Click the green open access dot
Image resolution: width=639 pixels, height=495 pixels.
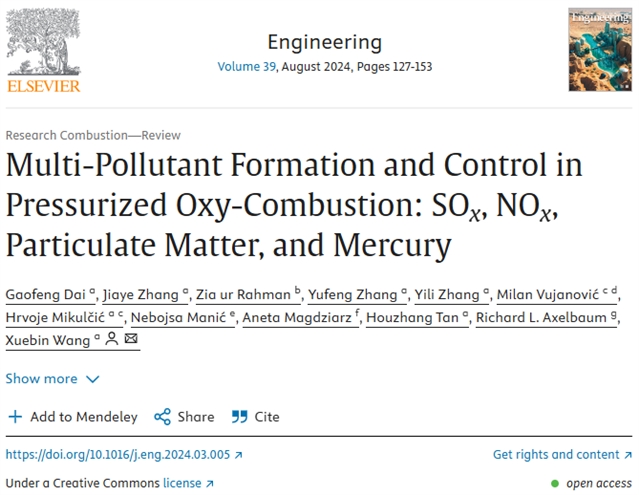[x=556, y=483]
